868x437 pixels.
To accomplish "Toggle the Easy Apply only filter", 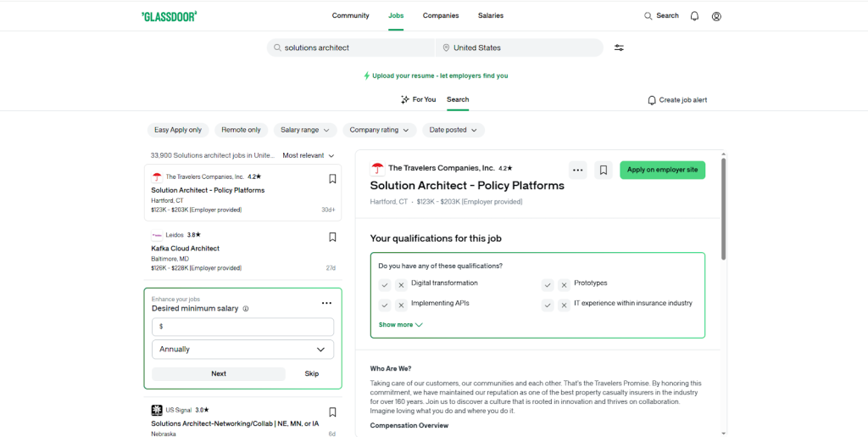I will pos(178,130).
